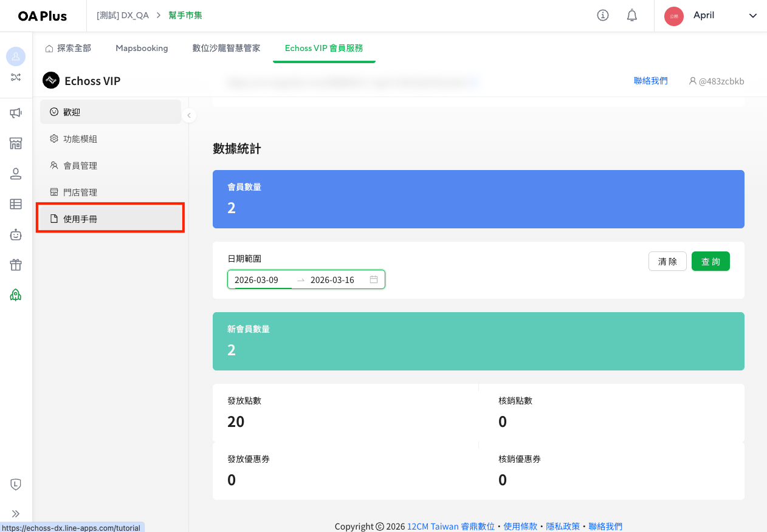The width and height of the screenshot is (767, 532).
Task: Click the rocket icon in left sidebar
Action: pyautogui.click(x=16, y=295)
